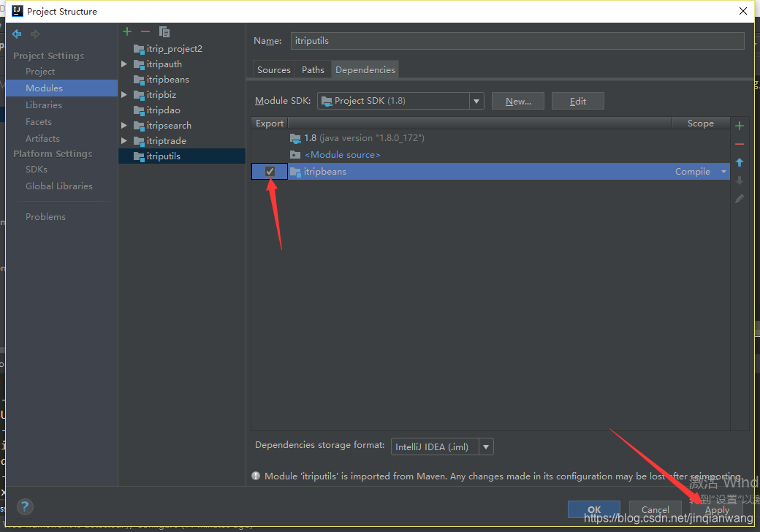Copy the selected module icon
This screenshot has width=760, height=532.
click(x=164, y=32)
